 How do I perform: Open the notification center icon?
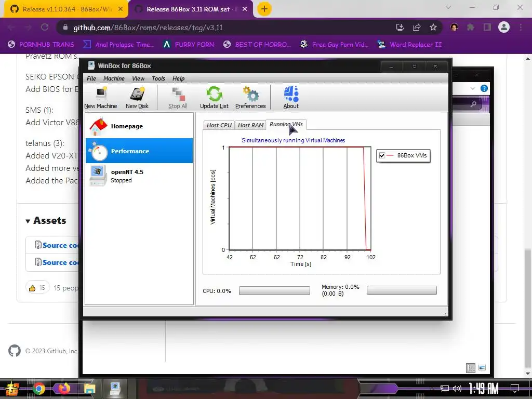click(x=515, y=388)
